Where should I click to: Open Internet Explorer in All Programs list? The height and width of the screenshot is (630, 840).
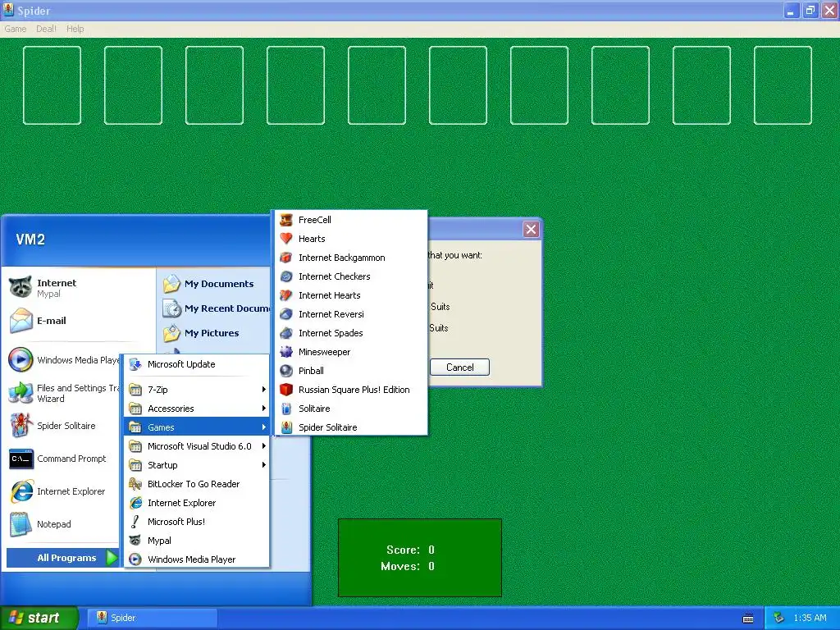[x=197, y=503]
